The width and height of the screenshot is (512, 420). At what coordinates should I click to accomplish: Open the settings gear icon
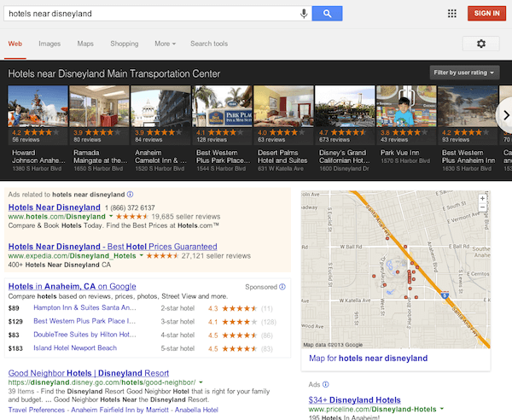click(480, 44)
